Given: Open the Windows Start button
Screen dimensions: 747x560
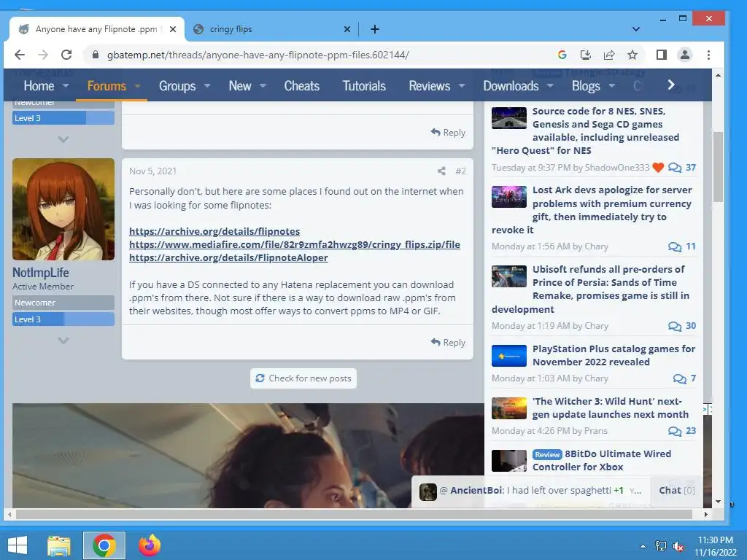Looking at the screenshot, I should tap(18, 545).
